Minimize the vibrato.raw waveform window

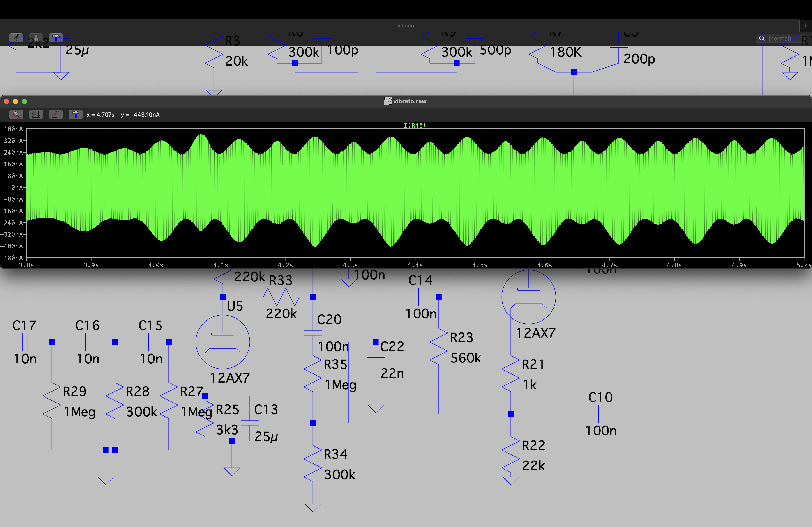point(15,101)
